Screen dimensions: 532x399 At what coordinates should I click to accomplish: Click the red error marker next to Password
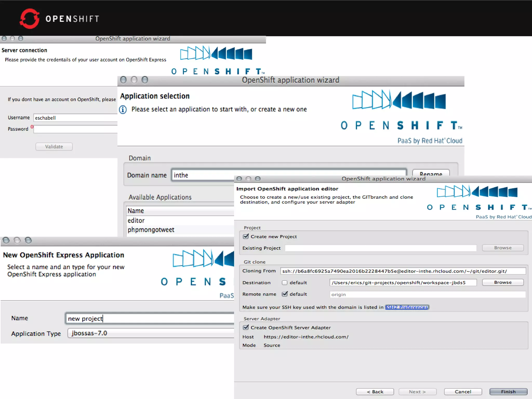(32, 127)
